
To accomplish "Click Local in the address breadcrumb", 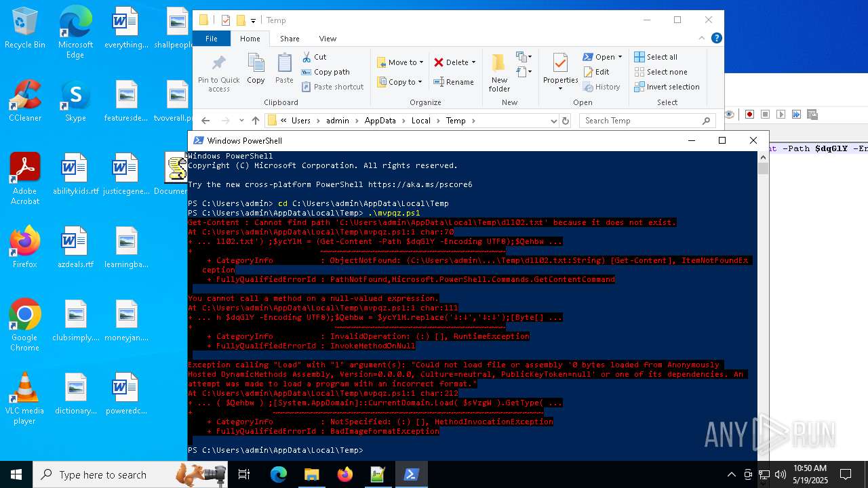I will [x=420, y=121].
